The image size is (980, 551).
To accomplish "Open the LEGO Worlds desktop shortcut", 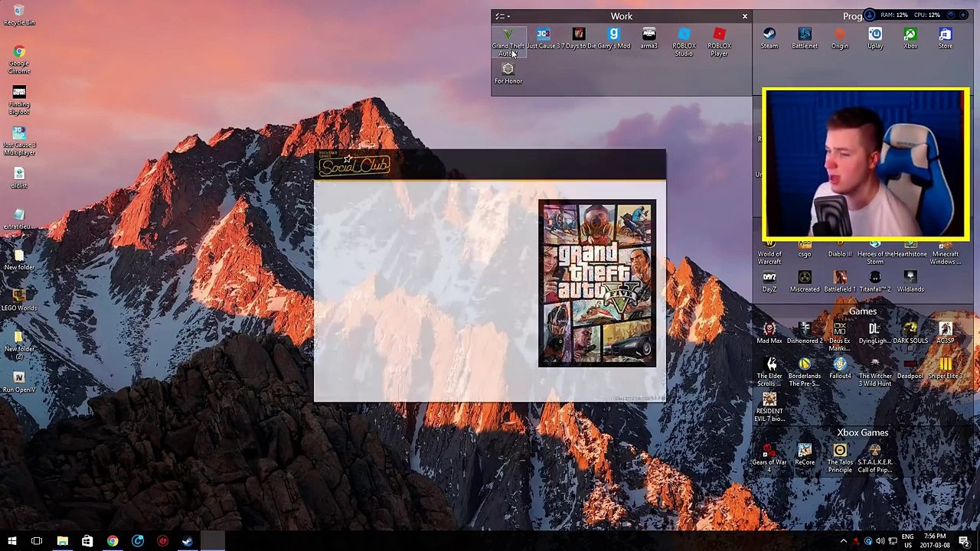I will 19,300.
